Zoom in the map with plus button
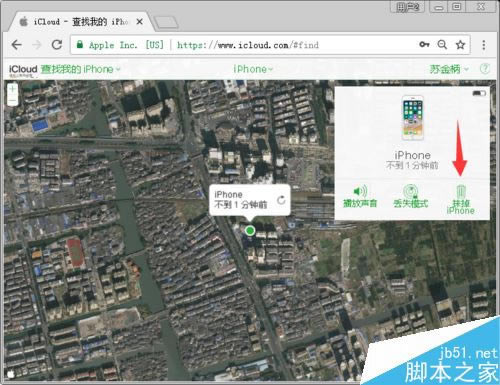 pyautogui.click(x=13, y=89)
